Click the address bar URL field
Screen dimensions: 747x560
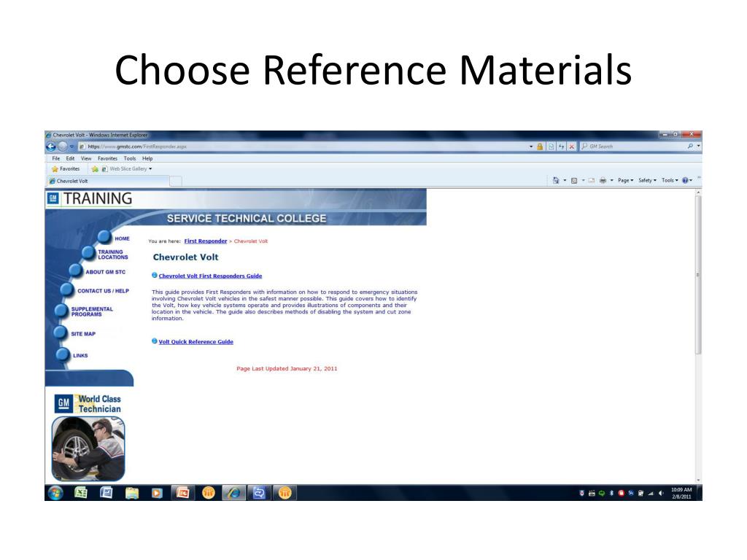[x=305, y=147]
